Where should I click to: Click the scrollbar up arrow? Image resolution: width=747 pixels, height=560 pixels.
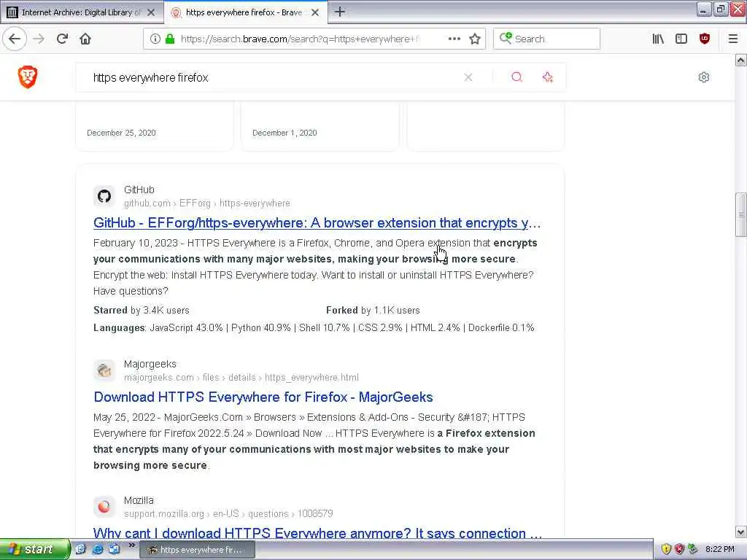[x=740, y=60]
